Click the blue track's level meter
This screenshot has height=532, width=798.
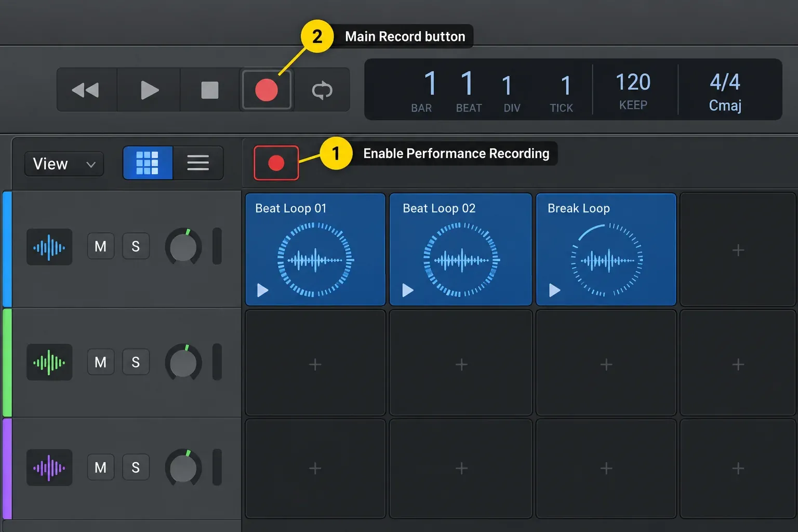(x=217, y=246)
